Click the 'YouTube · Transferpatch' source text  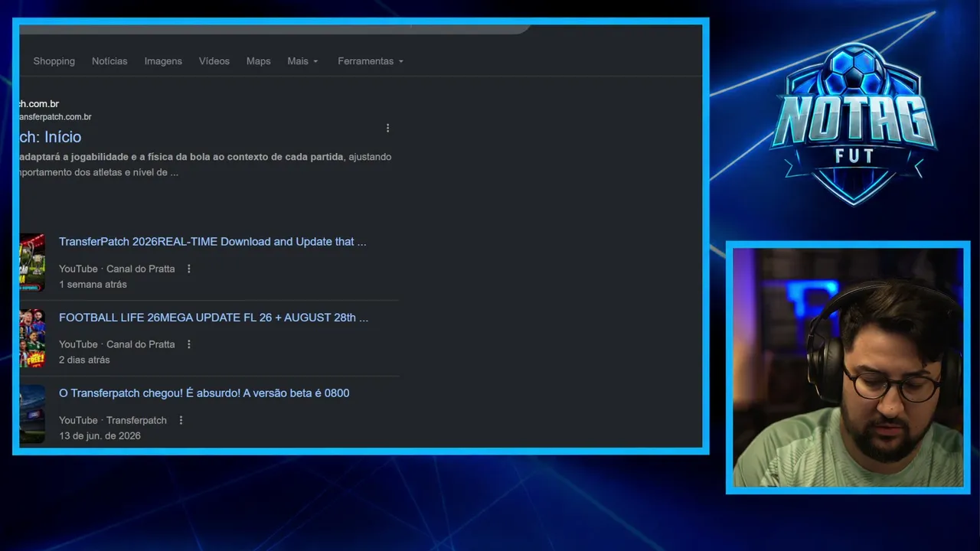[x=113, y=420]
